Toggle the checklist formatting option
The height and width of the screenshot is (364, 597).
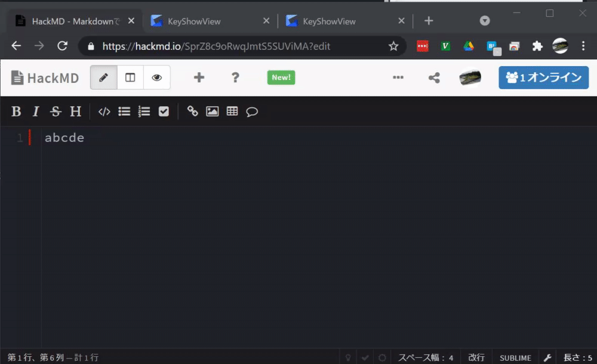164,111
